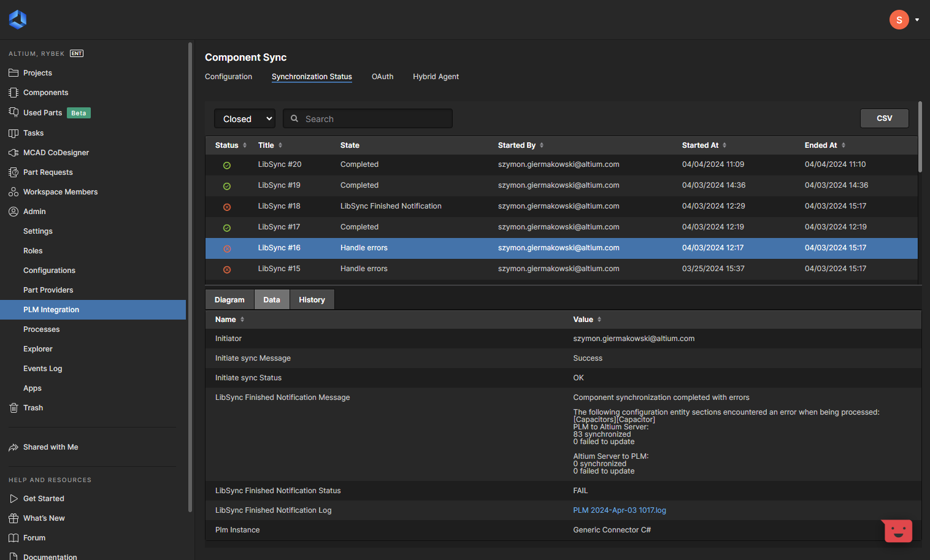Click the FAIL notification status value
The height and width of the screenshot is (560, 930).
580,491
